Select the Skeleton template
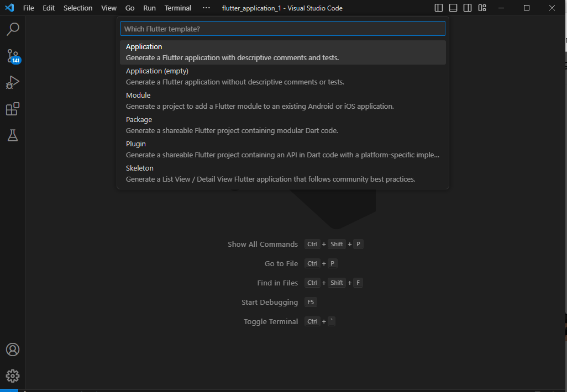This screenshot has height=392, width=567. pos(283,173)
